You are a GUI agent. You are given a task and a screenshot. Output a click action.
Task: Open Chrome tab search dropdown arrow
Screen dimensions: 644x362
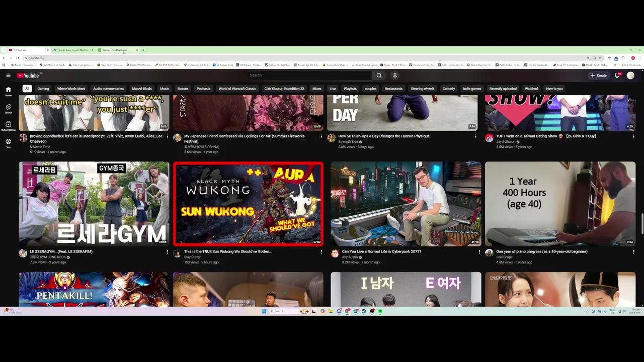coord(4,50)
